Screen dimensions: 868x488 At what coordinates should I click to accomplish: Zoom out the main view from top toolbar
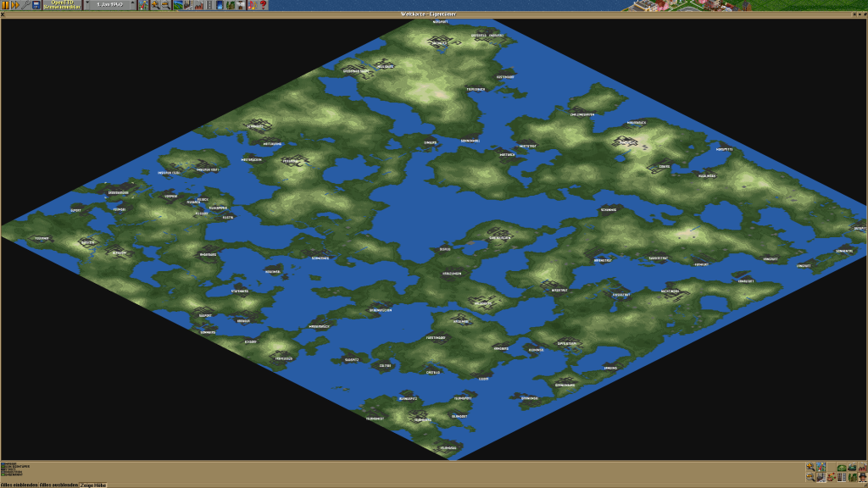166,5
